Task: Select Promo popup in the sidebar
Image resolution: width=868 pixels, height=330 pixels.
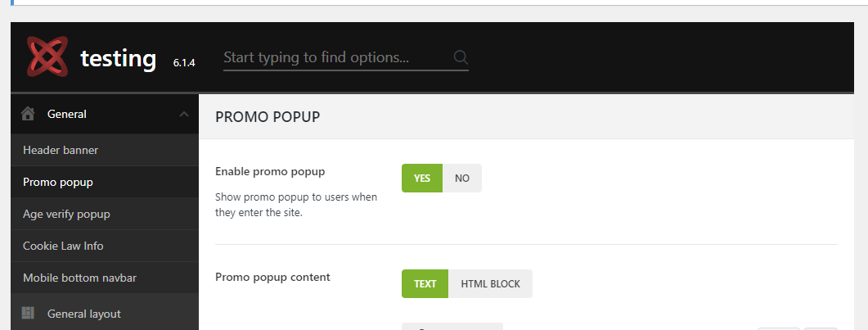Action: (x=58, y=183)
